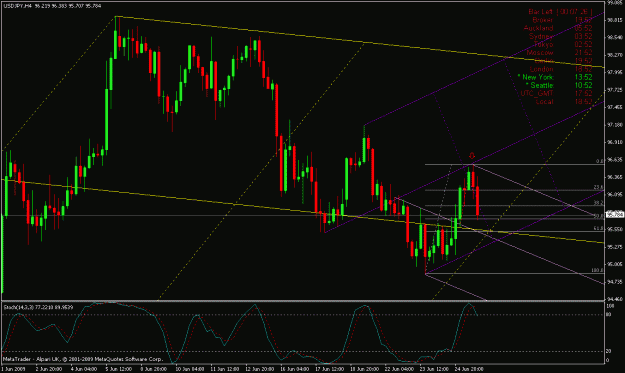
Task: Click the Fibonacci 23.6 level label
Action: pos(599,187)
